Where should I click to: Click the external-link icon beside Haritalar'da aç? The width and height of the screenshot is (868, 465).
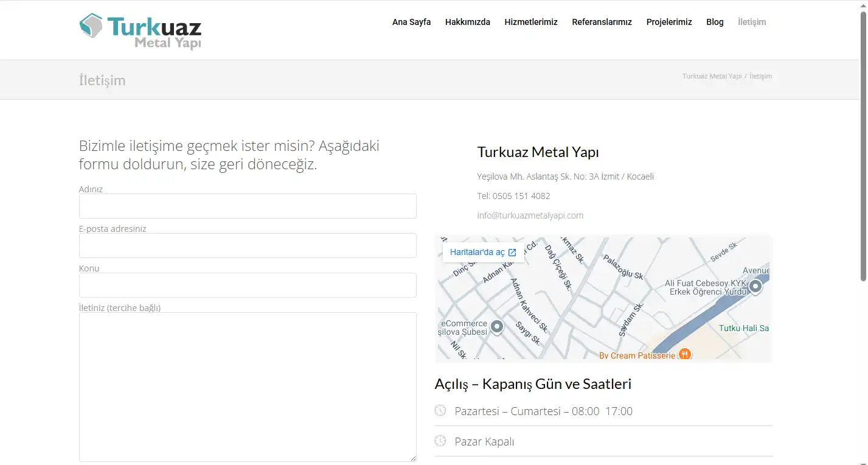click(x=512, y=253)
